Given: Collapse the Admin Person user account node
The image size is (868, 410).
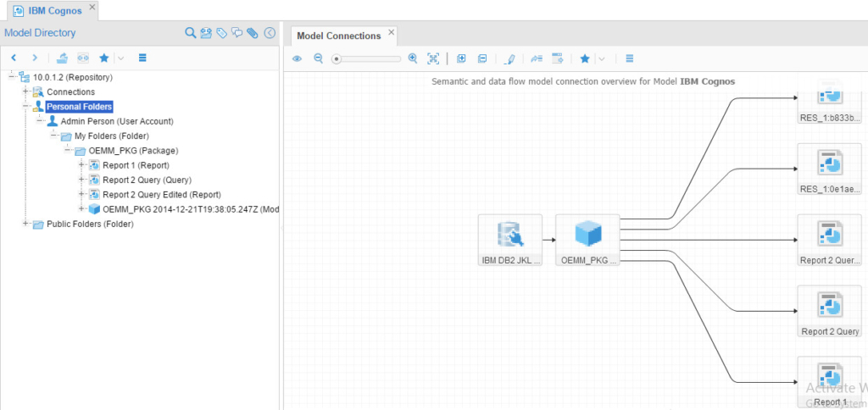Looking at the screenshot, I should click(x=39, y=120).
